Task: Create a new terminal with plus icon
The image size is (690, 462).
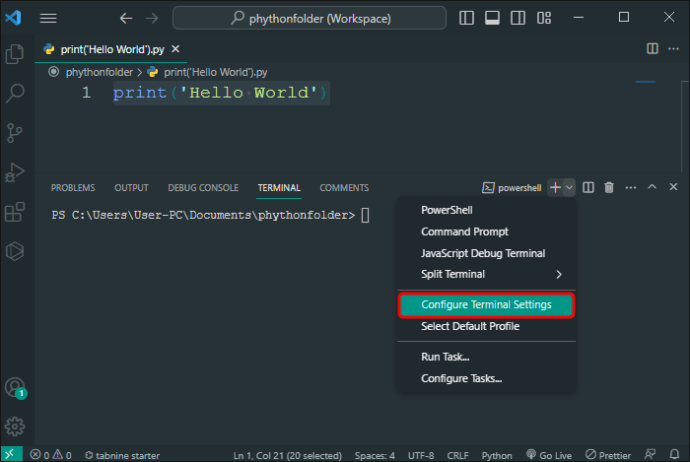Action: click(x=555, y=187)
